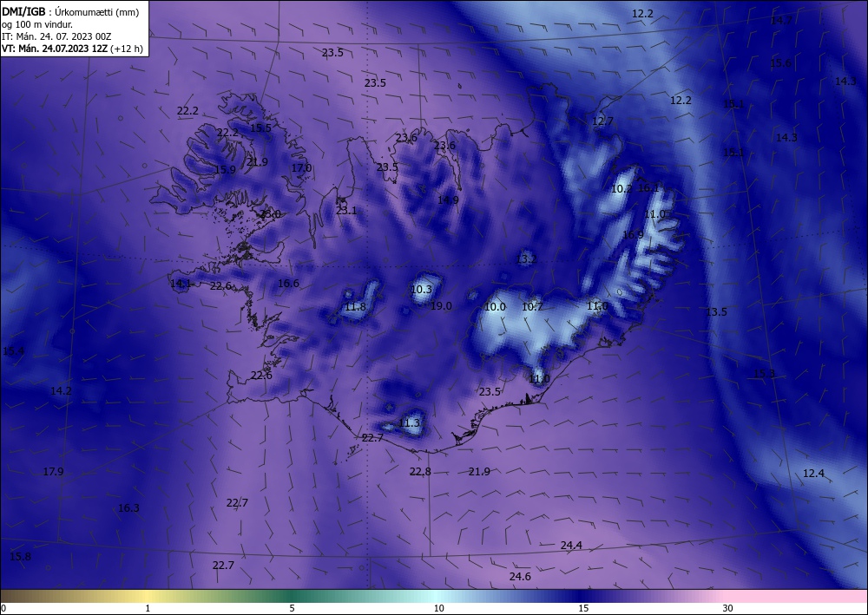
Task: Click the 17.9 map value
Action: tap(53, 472)
